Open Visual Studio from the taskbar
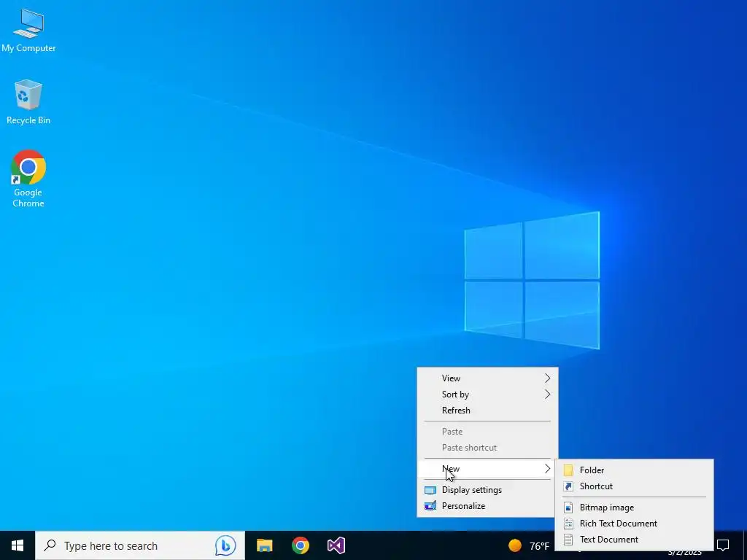Screen dimensions: 747x560 (x=336, y=545)
